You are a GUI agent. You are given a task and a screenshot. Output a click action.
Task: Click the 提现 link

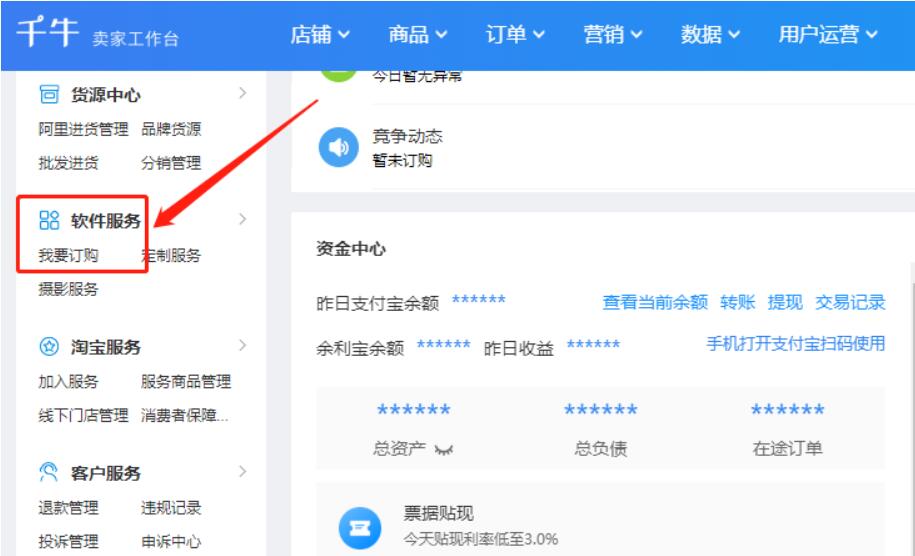tap(785, 302)
